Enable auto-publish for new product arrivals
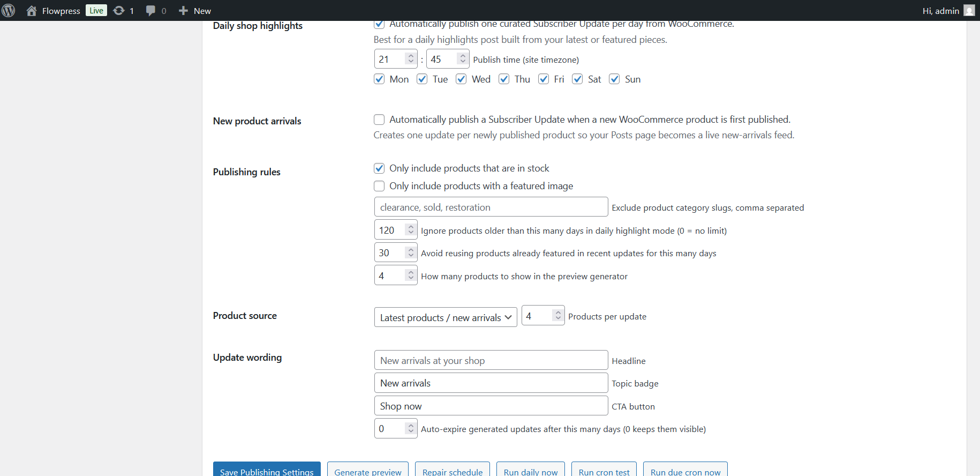The image size is (980, 476). click(379, 120)
